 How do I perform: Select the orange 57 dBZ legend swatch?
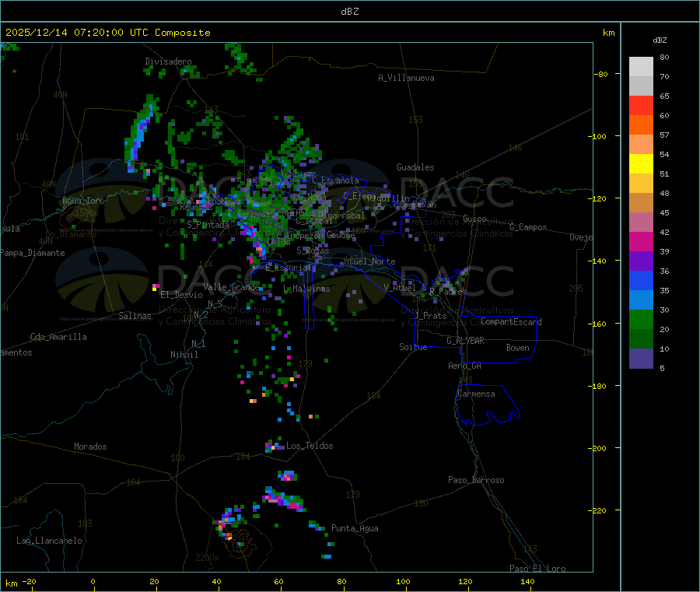pyautogui.click(x=641, y=125)
